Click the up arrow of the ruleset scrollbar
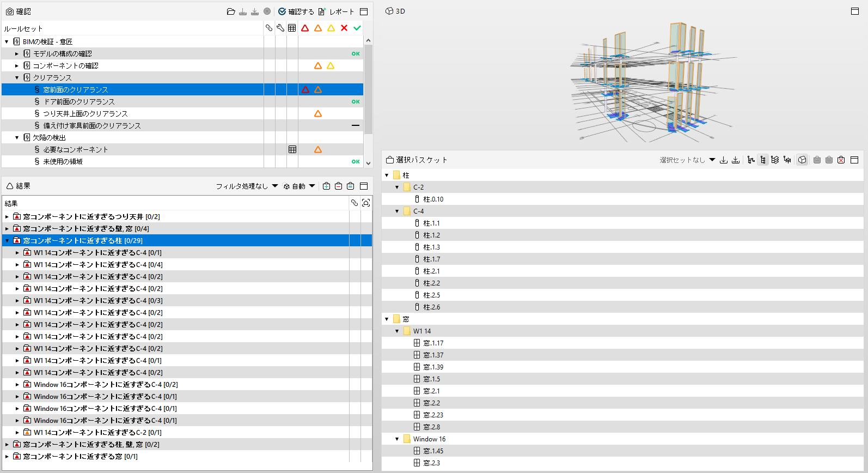 click(x=368, y=40)
